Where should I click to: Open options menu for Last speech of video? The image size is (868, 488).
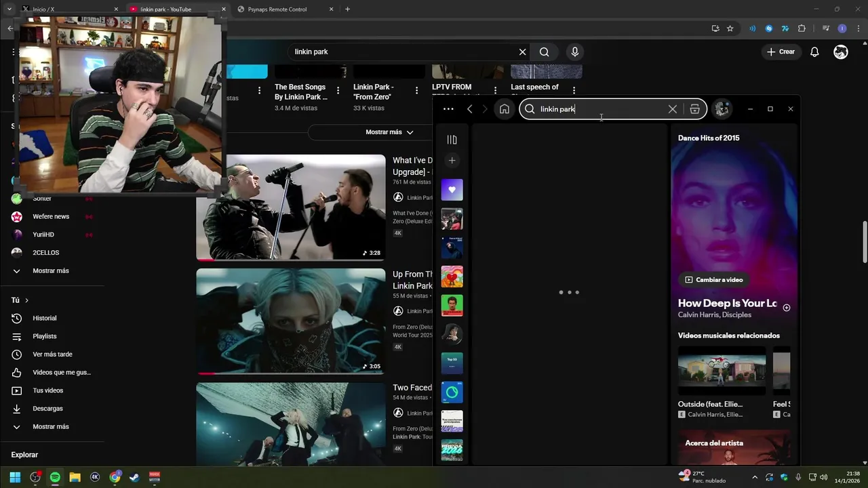[x=574, y=91]
